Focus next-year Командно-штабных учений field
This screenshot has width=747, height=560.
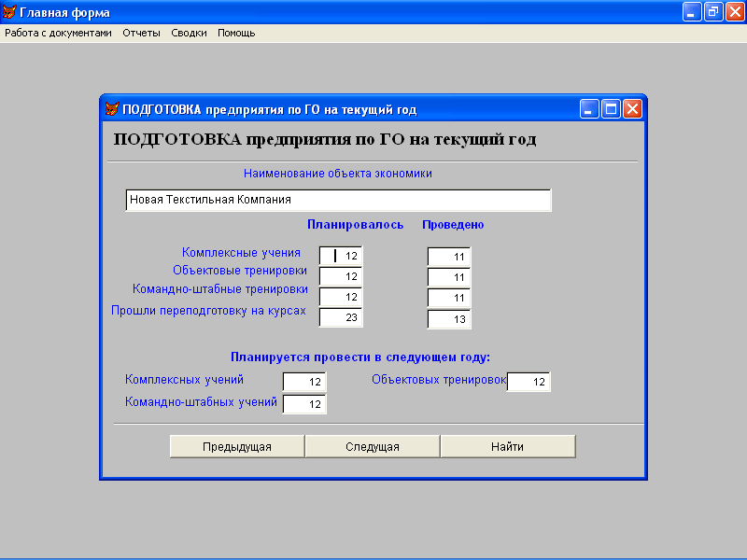(304, 404)
